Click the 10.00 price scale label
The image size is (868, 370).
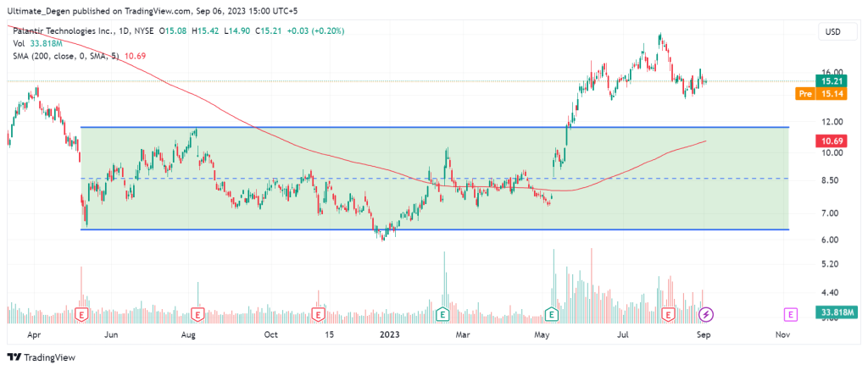832,152
